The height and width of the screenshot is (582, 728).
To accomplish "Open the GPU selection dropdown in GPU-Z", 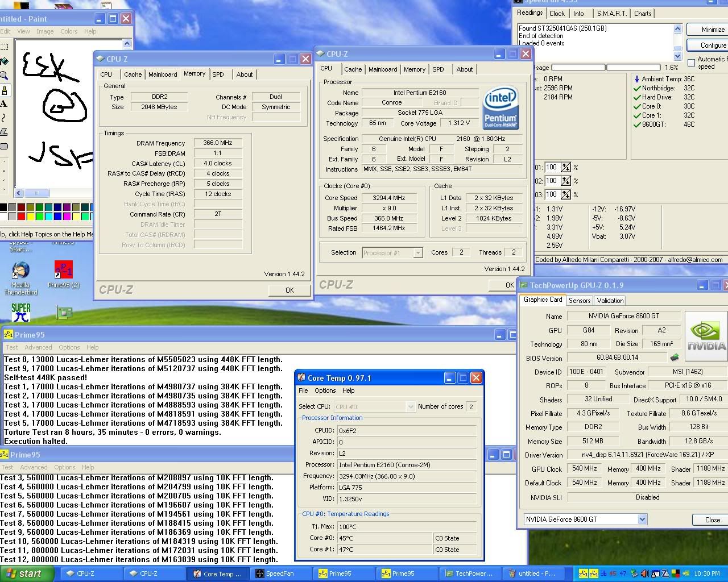I will tap(642, 519).
